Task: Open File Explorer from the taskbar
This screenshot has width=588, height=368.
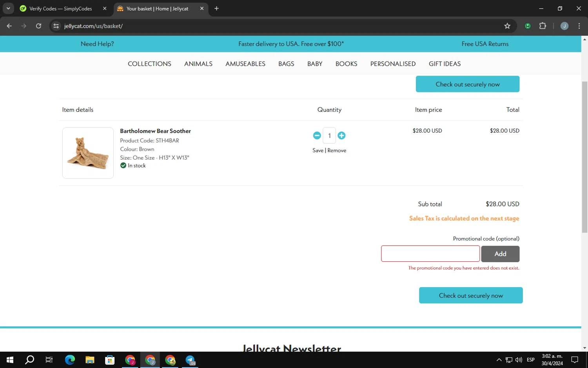Action: click(90, 360)
